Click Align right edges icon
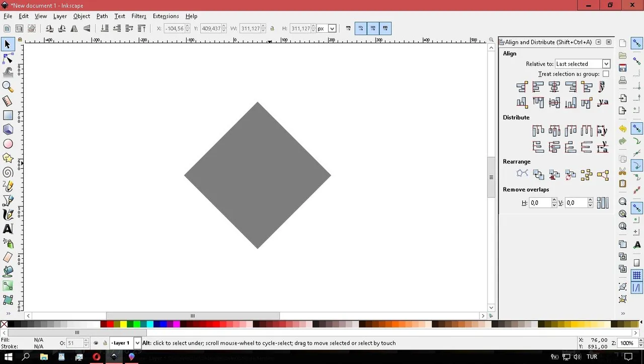Viewport: 644px width, 364px height. click(x=570, y=87)
